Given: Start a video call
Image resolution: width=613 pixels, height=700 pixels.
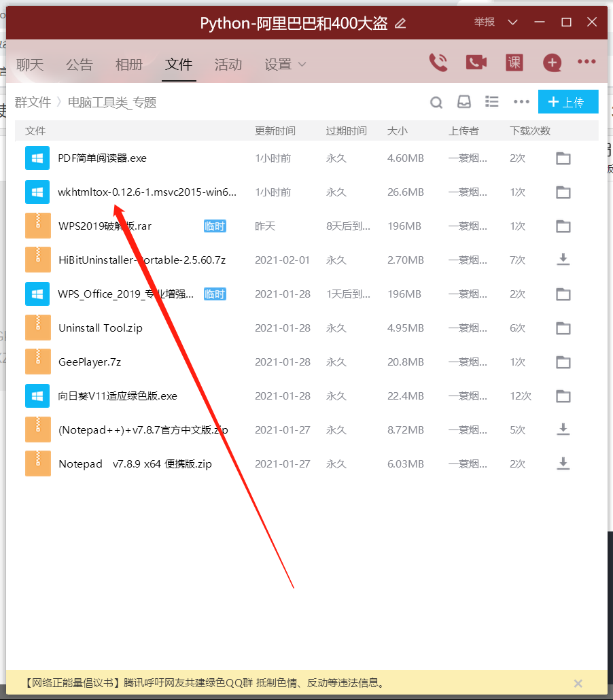Looking at the screenshot, I should [476, 61].
